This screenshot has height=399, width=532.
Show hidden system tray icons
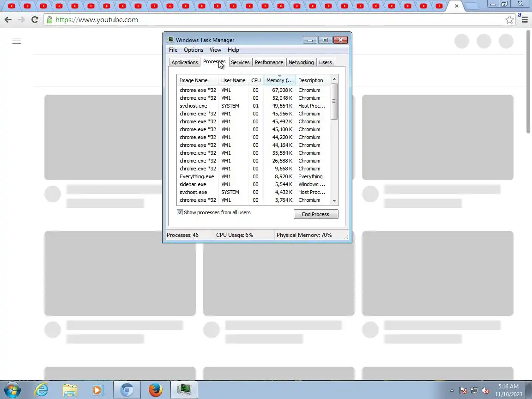(452, 391)
